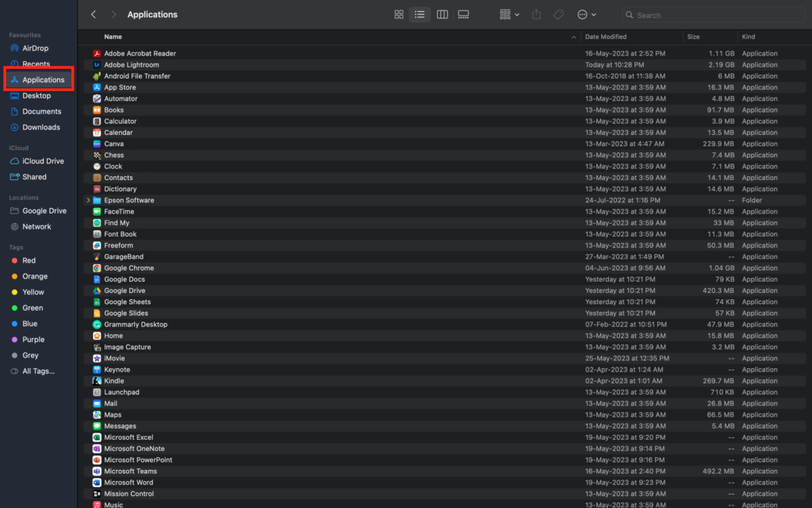The image size is (812, 508).
Task: Open the More actions ellipsis dropdown
Action: [587, 14]
